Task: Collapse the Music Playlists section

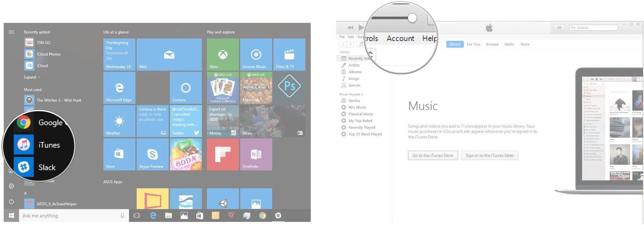Action: point(351,94)
